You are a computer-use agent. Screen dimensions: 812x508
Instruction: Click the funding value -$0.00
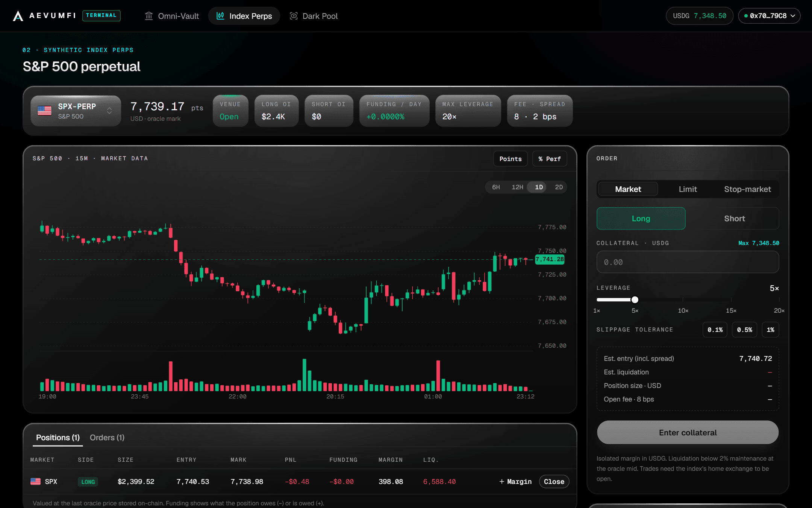point(341,481)
